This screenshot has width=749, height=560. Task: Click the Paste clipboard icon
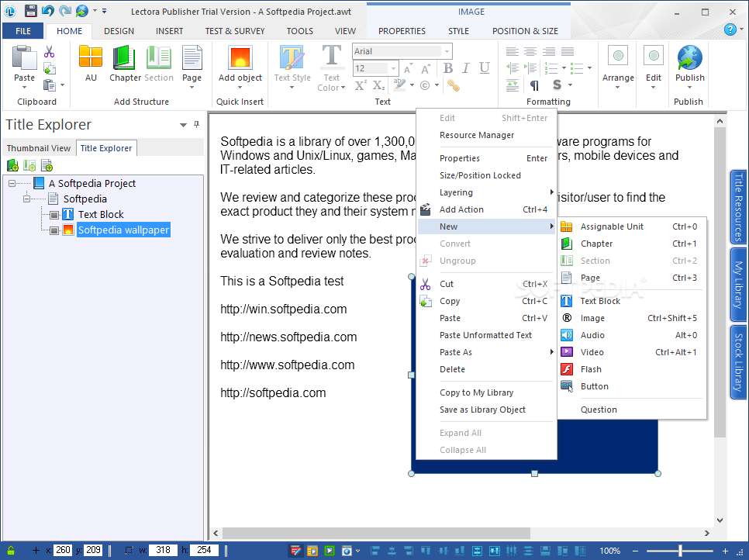(x=24, y=58)
